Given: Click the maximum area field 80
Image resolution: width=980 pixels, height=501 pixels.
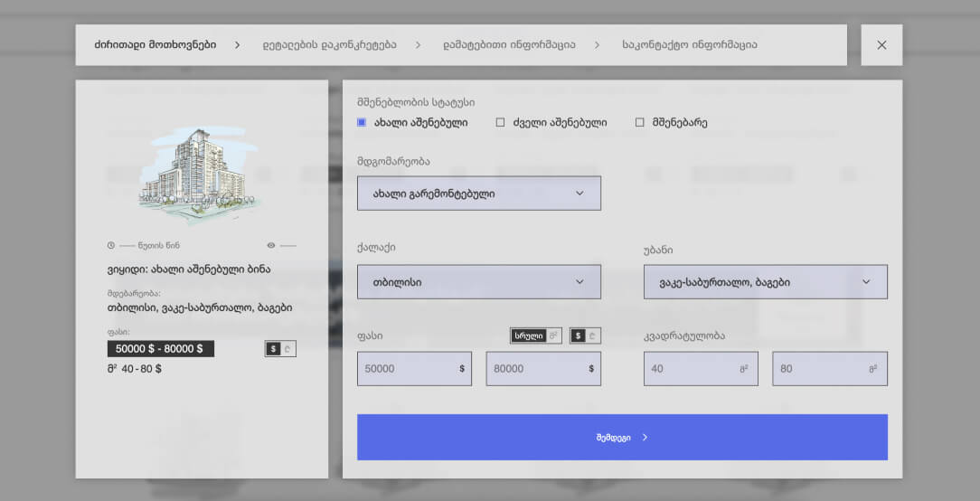Looking at the screenshot, I should 830,368.
